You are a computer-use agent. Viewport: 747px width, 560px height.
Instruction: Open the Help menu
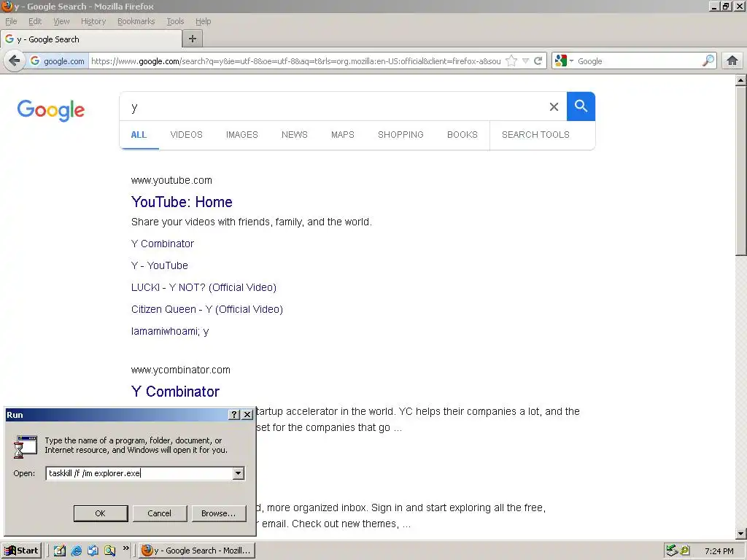[x=203, y=21]
